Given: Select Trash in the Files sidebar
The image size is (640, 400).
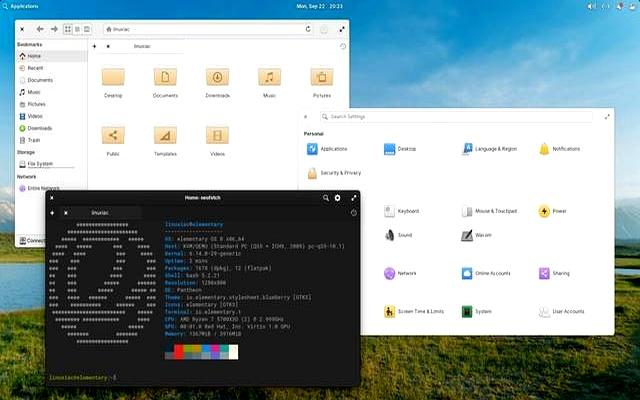Looking at the screenshot, I should (34, 140).
